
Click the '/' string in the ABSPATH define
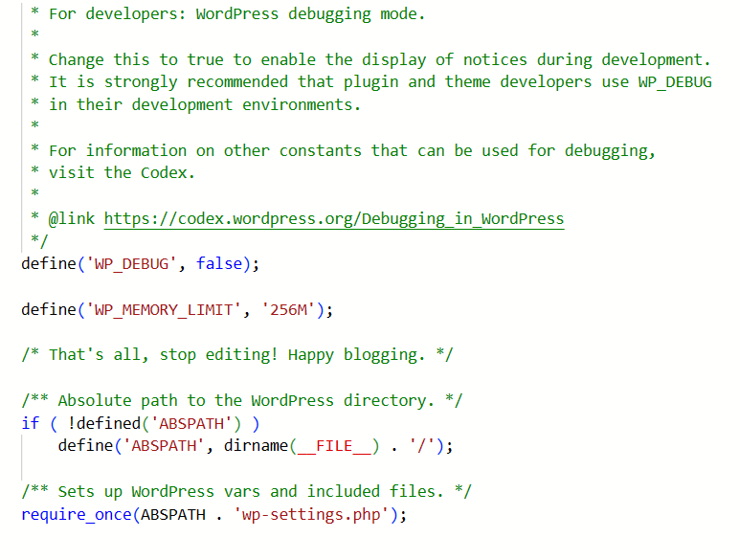[x=420, y=446]
